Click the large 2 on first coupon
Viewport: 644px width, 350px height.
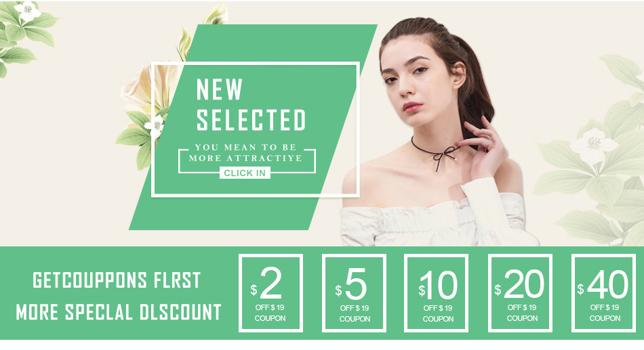tap(271, 284)
